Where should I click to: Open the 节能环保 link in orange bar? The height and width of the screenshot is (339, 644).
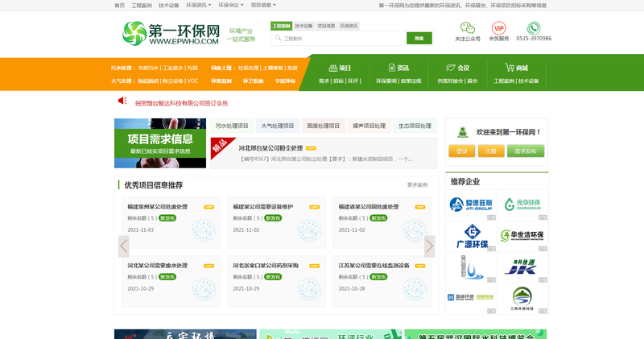[x=286, y=81]
